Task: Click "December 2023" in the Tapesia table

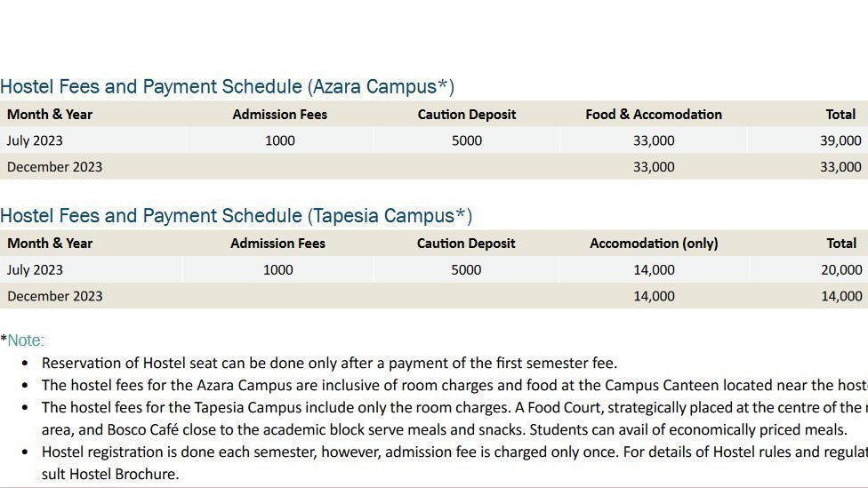Action: (x=54, y=296)
